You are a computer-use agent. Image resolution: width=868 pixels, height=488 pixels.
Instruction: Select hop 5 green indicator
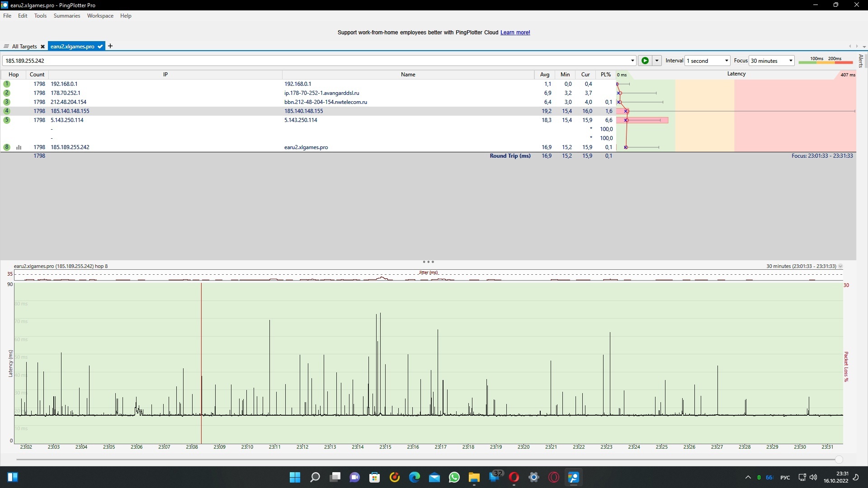(x=7, y=120)
